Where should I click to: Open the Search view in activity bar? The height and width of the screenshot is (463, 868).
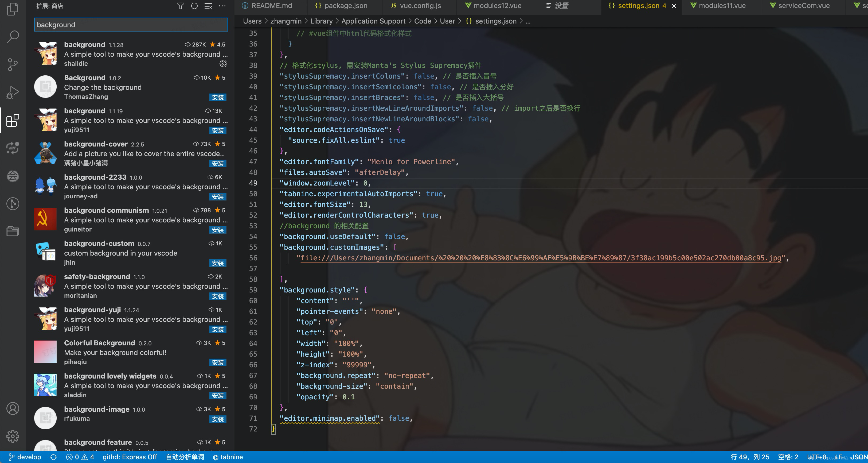click(13, 36)
